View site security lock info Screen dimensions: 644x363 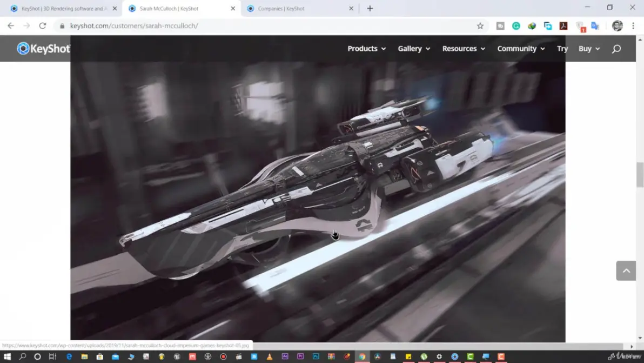point(62,26)
